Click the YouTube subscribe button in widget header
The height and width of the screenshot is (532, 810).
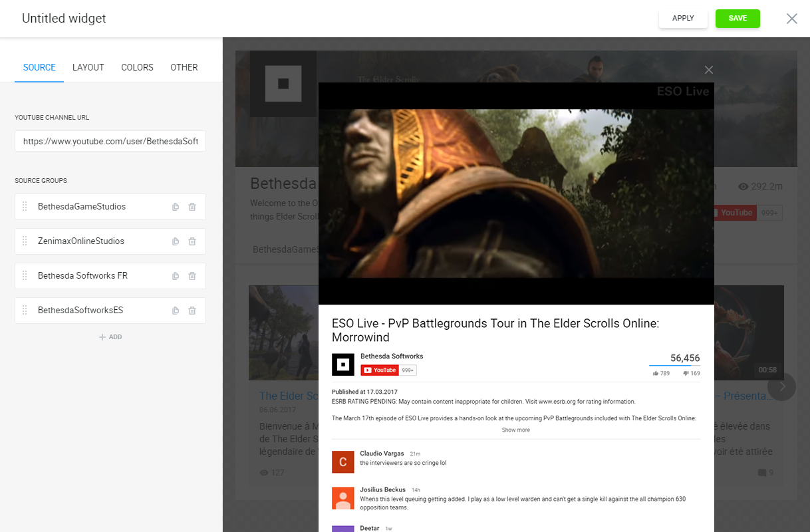click(734, 213)
